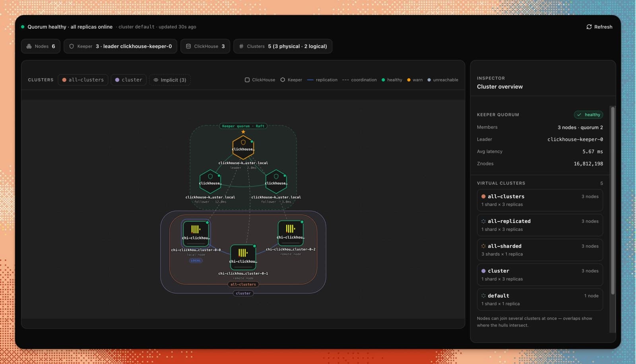Click the unreachable legend dot
The image size is (636, 364).
coord(429,80)
